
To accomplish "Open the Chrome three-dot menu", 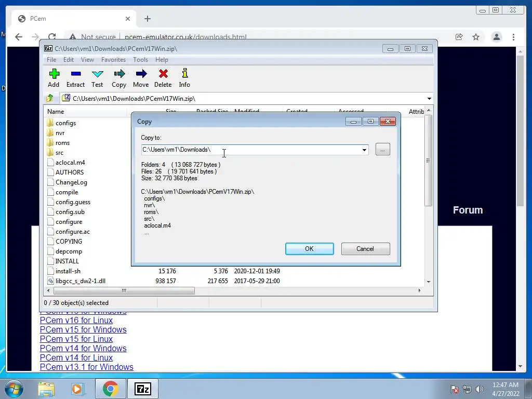I will pyautogui.click(x=513, y=37).
